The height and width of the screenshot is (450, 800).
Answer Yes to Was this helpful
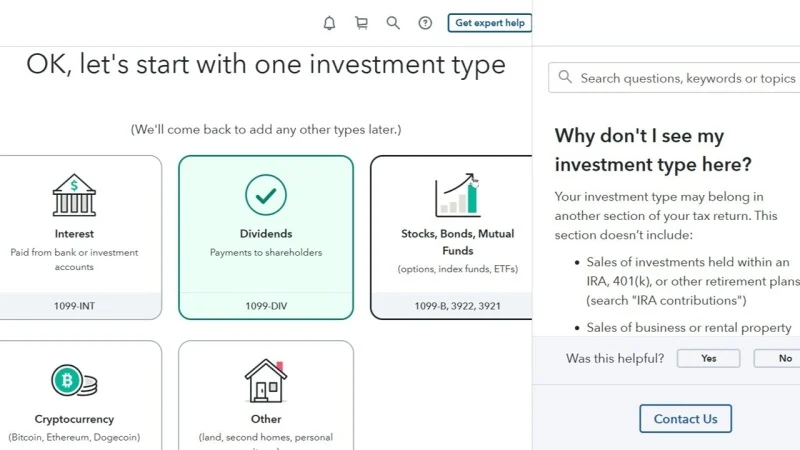coord(708,358)
